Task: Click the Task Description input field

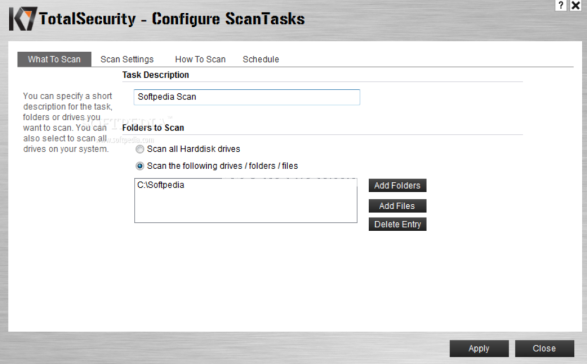Action: coord(247,97)
